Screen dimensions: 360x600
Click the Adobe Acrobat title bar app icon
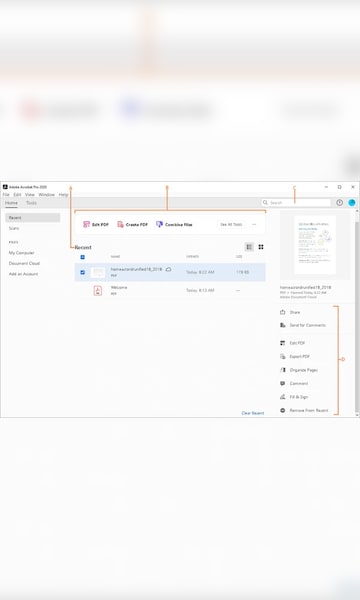5,187
